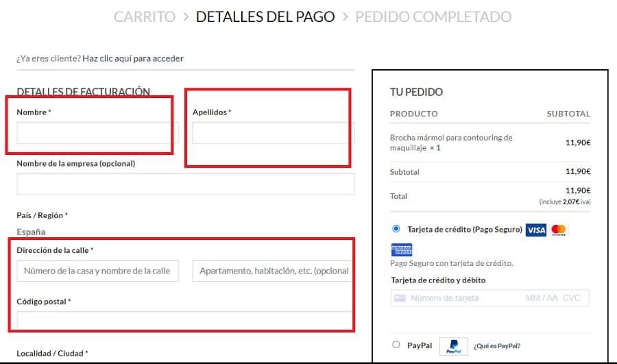The image size is (617, 364).
Task: Click the American Express logo
Action: (402, 250)
